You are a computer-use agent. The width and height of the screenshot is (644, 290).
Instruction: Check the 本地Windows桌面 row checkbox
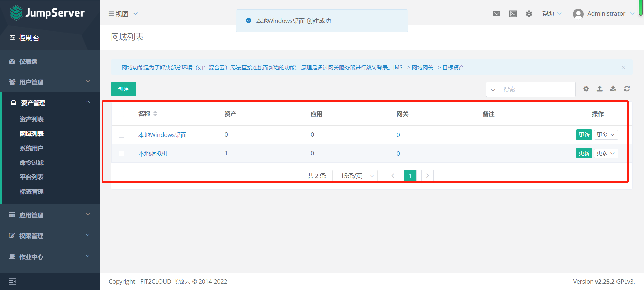coord(121,135)
